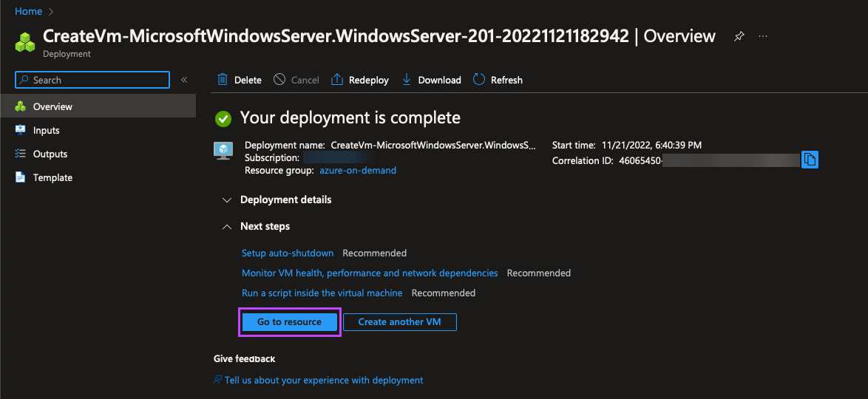Expand the Deployment details section

(x=227, y=199)
